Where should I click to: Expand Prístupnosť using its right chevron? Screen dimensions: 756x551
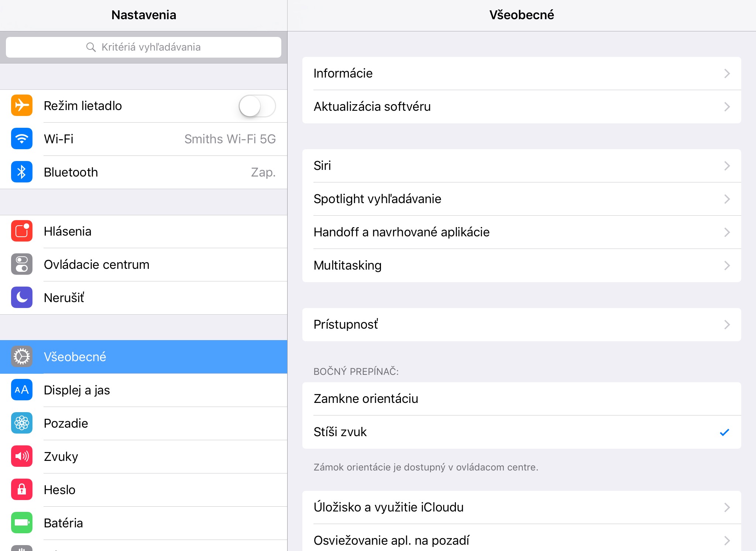727,325
